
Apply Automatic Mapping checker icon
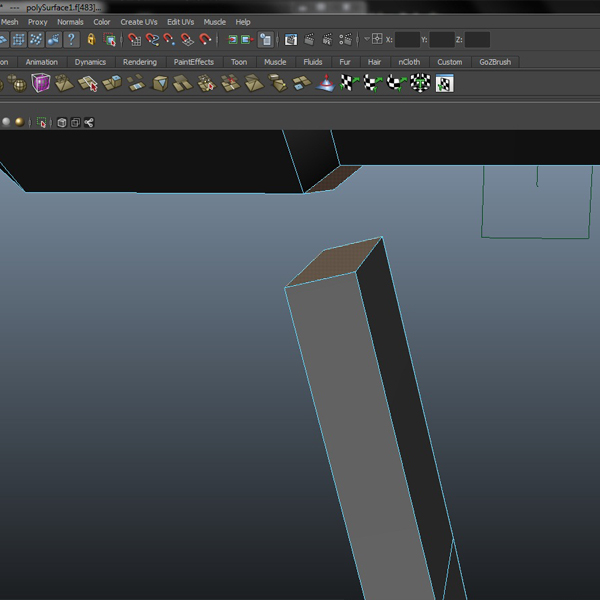tap(420, 83)
